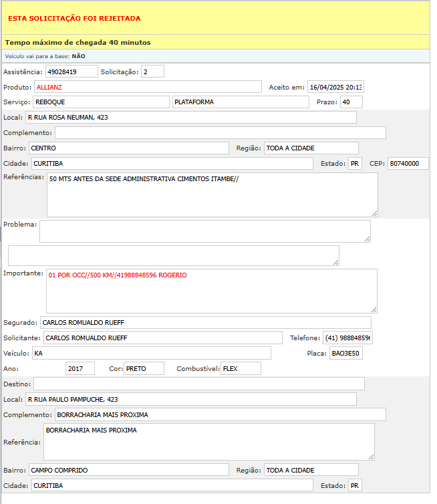437x504 pixels.
Task: Click the CEP field showing 80740000
Action: [408, 164]
